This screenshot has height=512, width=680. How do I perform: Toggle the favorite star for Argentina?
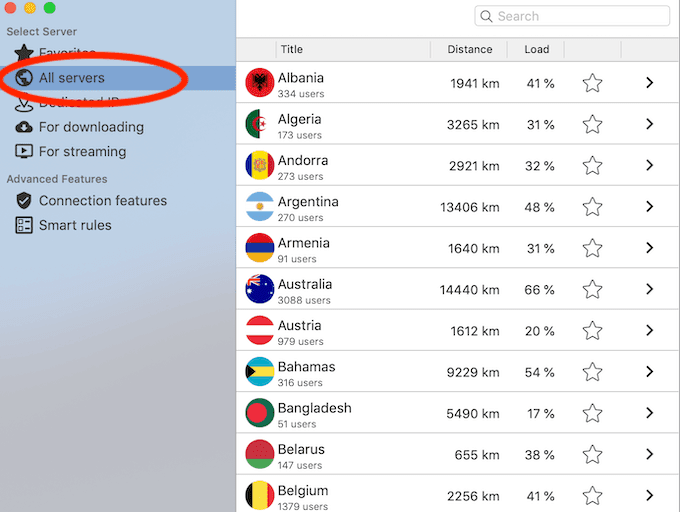coord(592,207)
